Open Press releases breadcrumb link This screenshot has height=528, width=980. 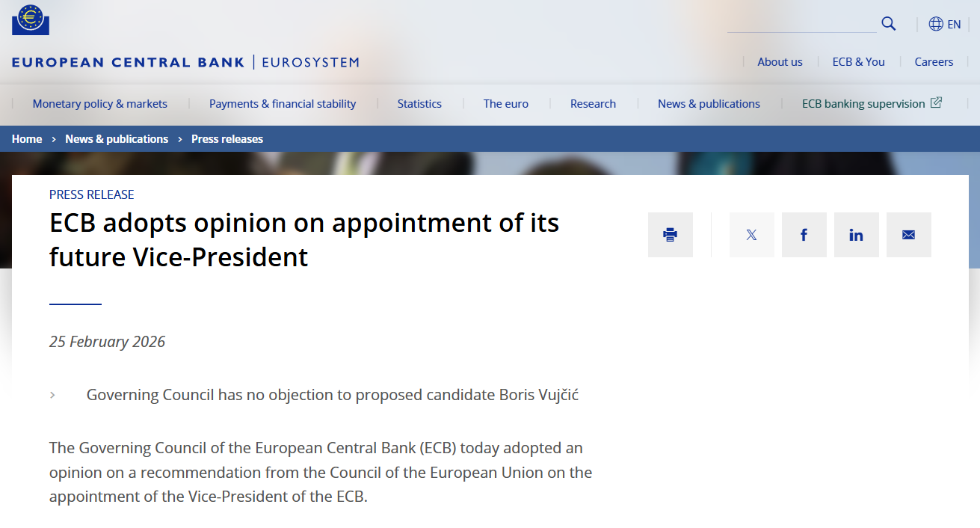227,139
